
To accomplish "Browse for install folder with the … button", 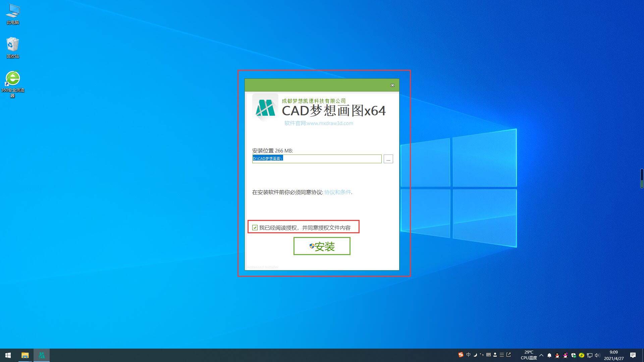I will pyautogui.click(x=388, y=159).
